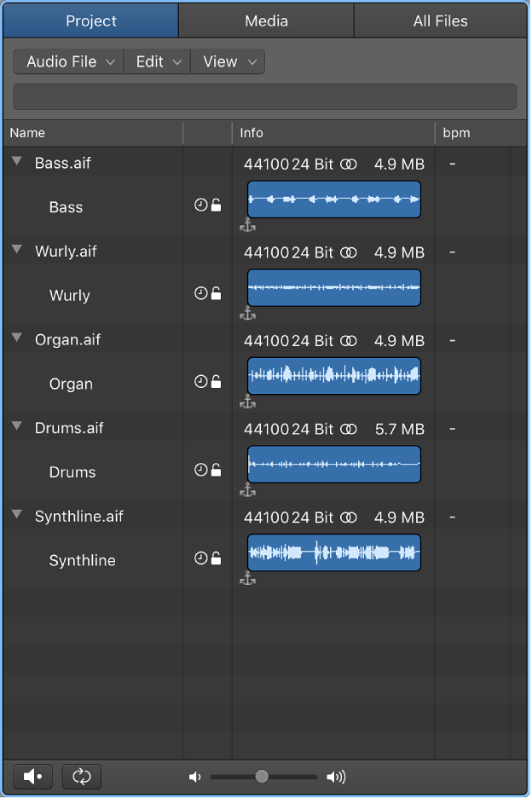Image resolution: width=532 pixels, height=798 pixels.
Task: Click the anchor icon under the Organ waveform
Action: click(248, 402)
